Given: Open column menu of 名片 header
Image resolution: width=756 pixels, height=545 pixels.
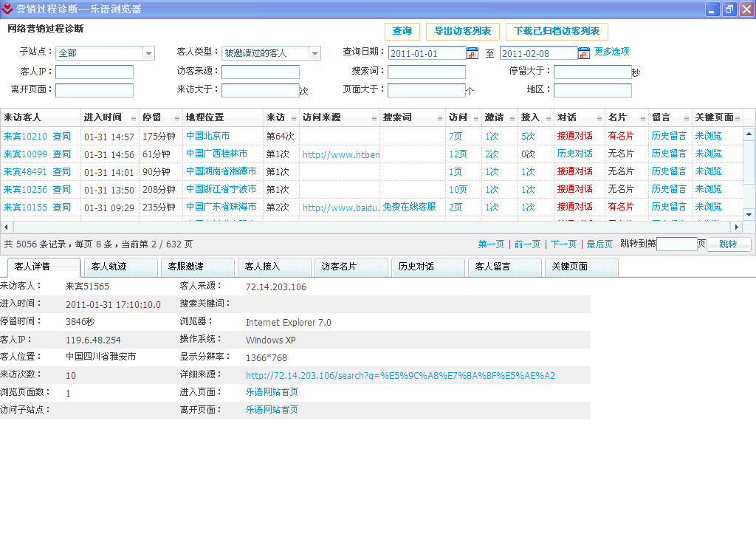Looking at the screenshot, I should pos(643,118).
